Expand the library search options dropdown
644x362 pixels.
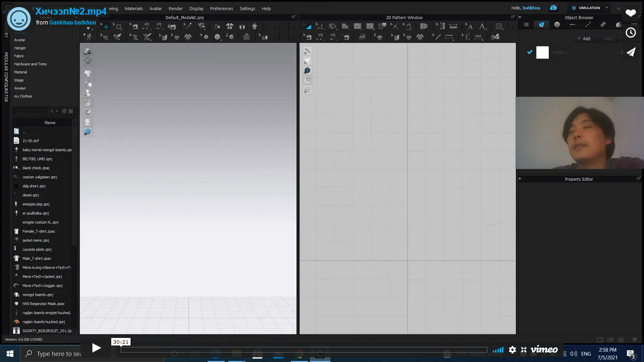(57, 111)
